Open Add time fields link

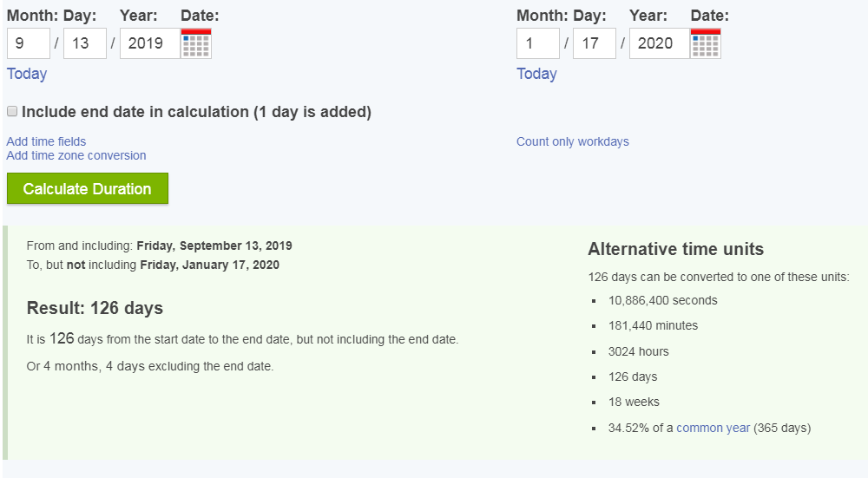coord(46,141)
